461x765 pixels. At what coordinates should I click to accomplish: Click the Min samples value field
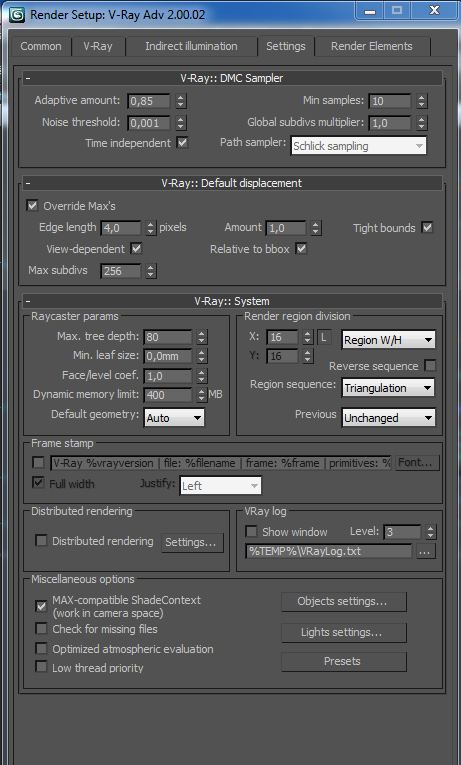point(390,101)
